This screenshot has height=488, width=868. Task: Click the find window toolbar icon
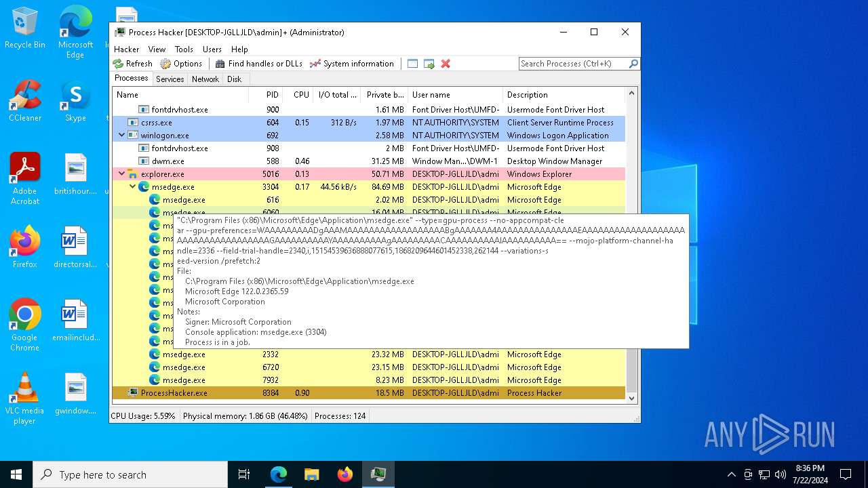pyautogui.click(x=412, y=64)
